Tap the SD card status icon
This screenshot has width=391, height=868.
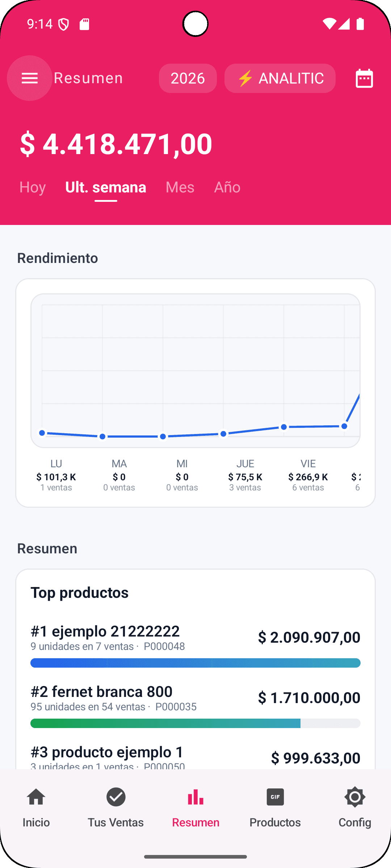click(84, 24)
